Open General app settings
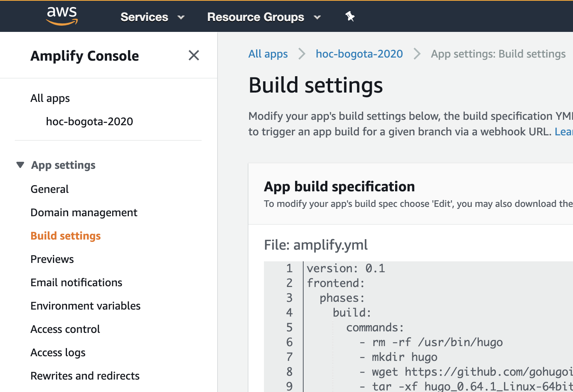Viewport: 573px width, 392px height. tap(49, 189)
